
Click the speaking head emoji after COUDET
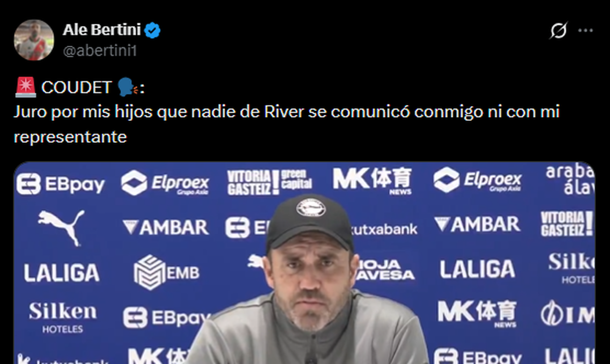pyautogui.click(x=128, y=87)
